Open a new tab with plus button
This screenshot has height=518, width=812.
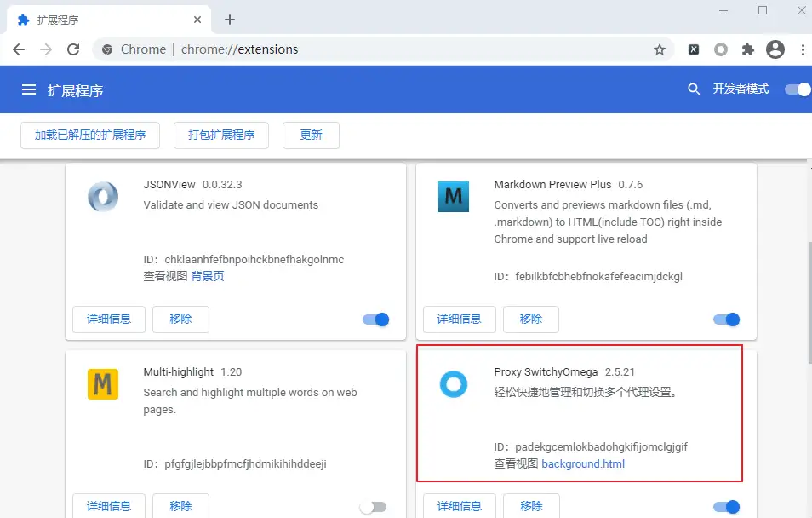point(230,20)
